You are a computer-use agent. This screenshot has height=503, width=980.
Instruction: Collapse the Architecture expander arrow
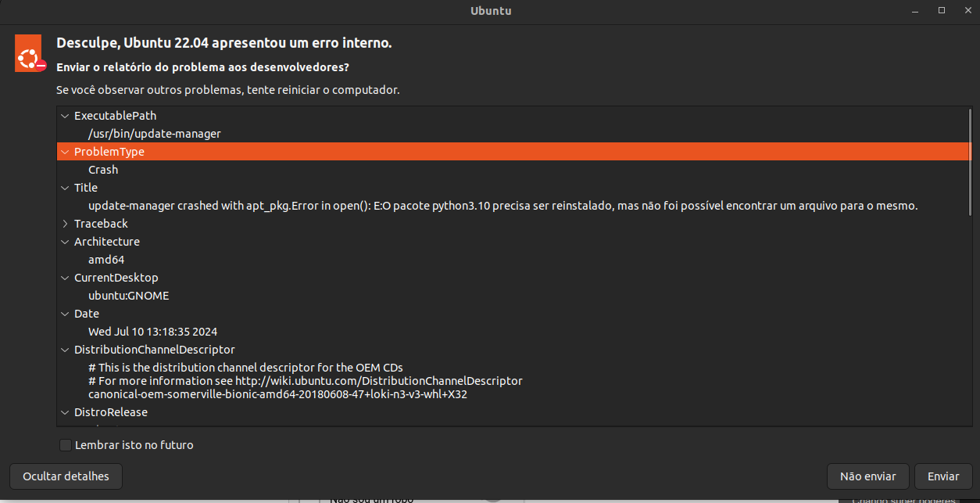[65, 242]
